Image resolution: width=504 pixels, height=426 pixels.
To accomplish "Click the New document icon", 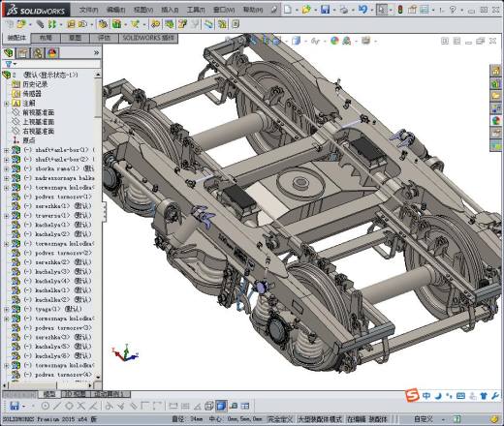I will point(287,10).
